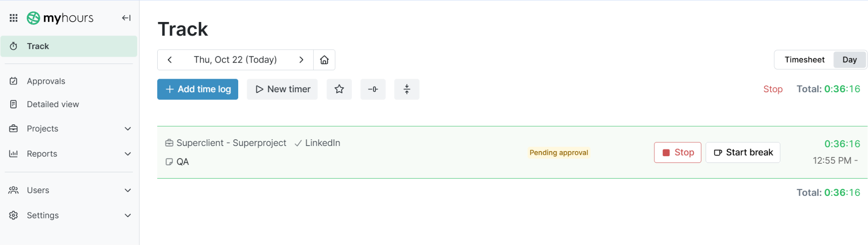Click Add time log button
Image resolution: width=868 pixels, height=245 pixels.
click(198, 89)
